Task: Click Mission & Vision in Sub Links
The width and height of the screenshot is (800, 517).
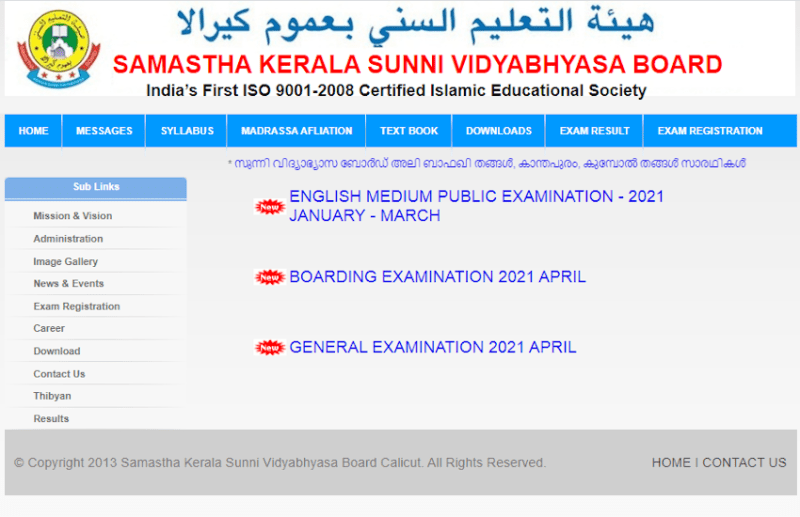Action: [x=72, y=216]
